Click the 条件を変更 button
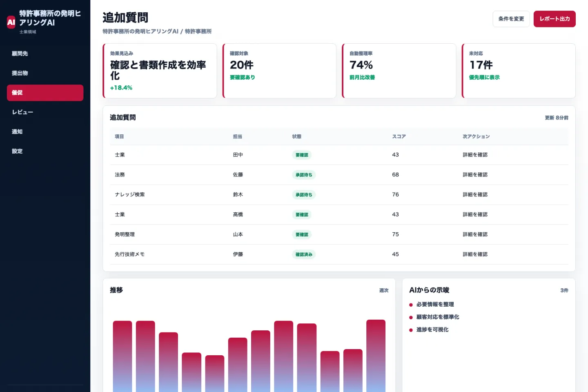Screen dimensions: 588x392 tap(511, 19)
